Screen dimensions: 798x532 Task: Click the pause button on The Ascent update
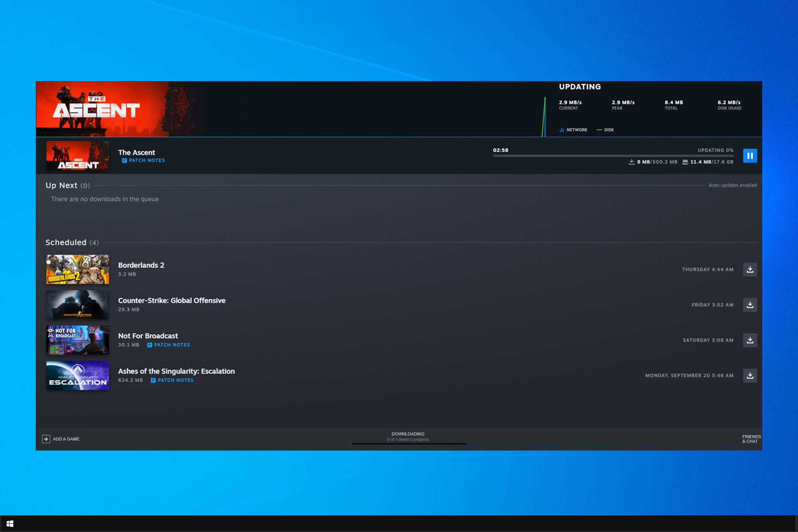[750, 155]
